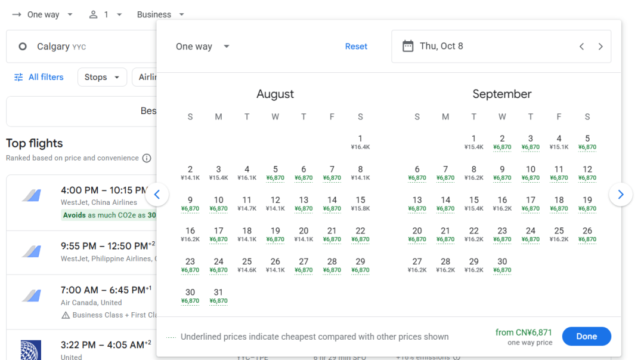Click the Calgary YYC origin field

[x=81, y=47]
